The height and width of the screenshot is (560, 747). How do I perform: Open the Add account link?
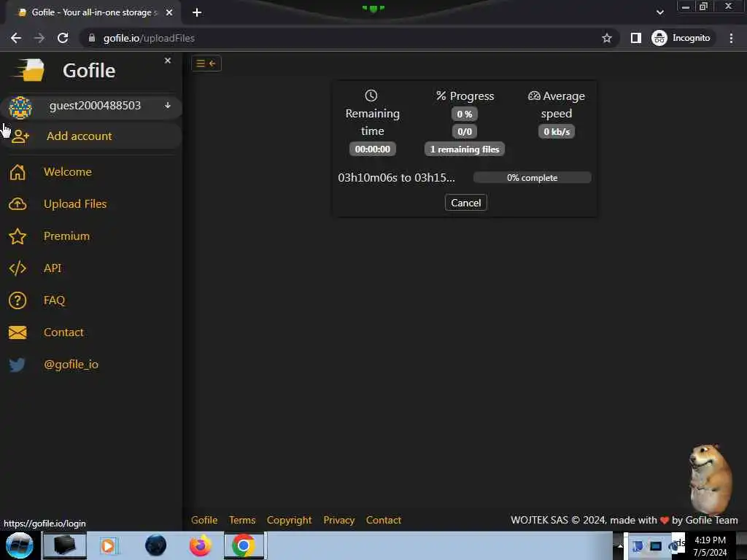coord(79,136)
